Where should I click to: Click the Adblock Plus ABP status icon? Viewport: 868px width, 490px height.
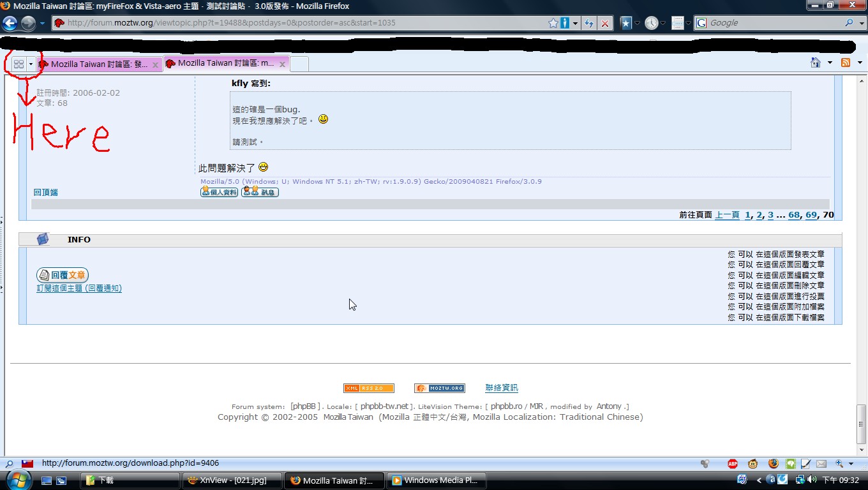pos(733,464)
